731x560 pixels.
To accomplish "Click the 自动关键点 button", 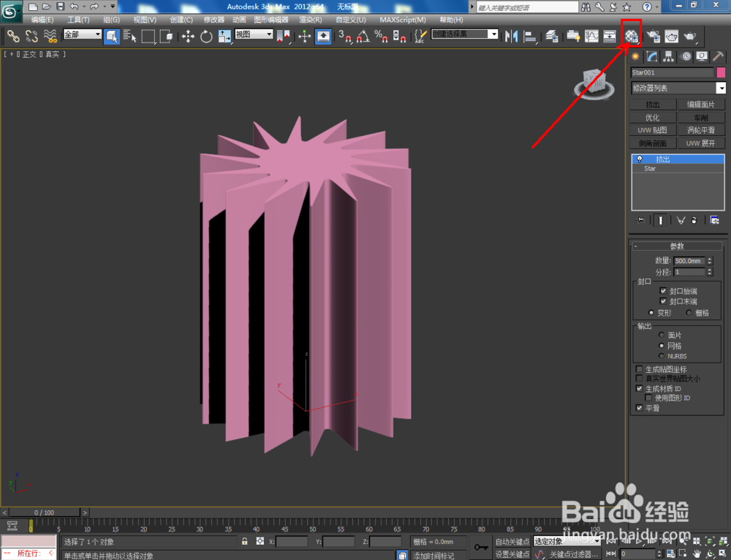I will [x=512, y=541].
